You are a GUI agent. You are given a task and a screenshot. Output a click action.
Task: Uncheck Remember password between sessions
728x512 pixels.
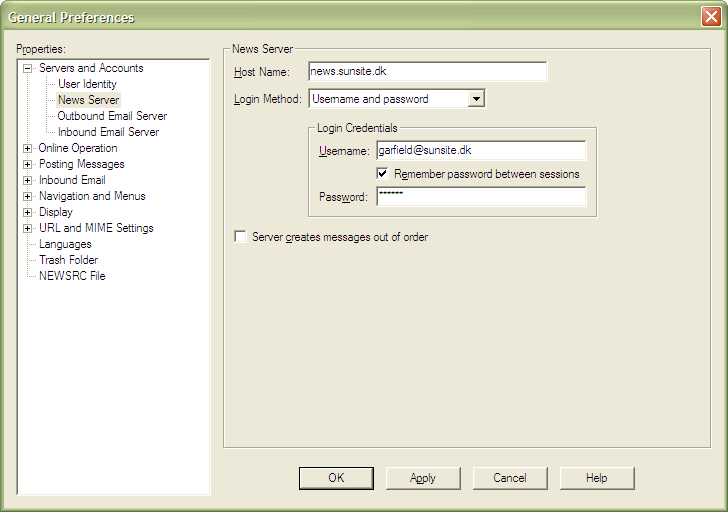[x=383, y=173]
